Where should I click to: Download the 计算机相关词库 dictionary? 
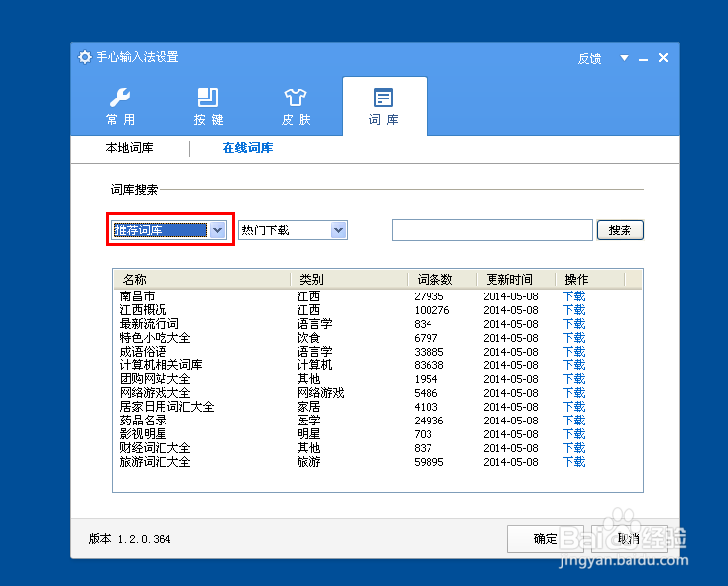click(x=574, y=365)
